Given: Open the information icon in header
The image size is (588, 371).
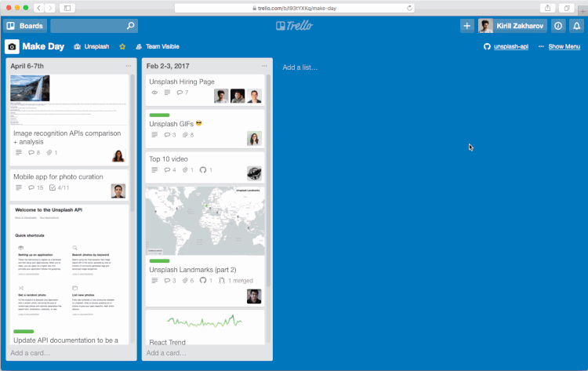Looking at the screenshot, I should (558, 26).
